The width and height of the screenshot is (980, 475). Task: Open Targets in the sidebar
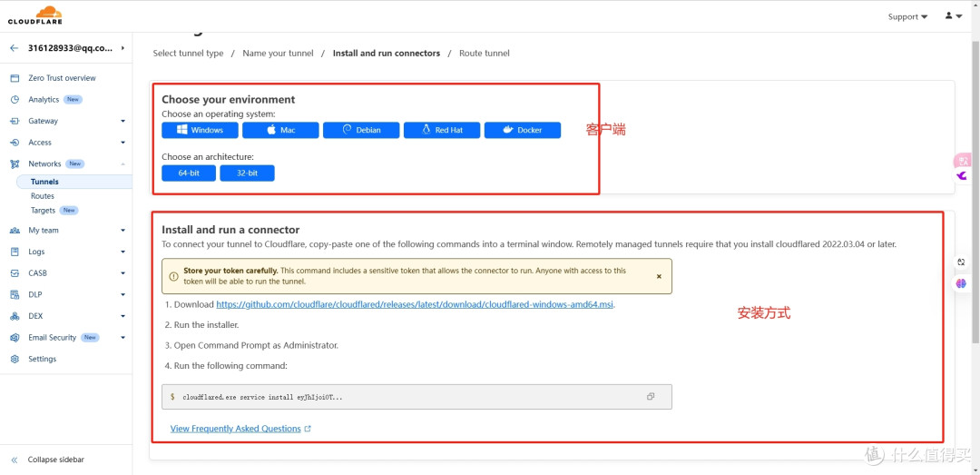[x=44, y=211]
